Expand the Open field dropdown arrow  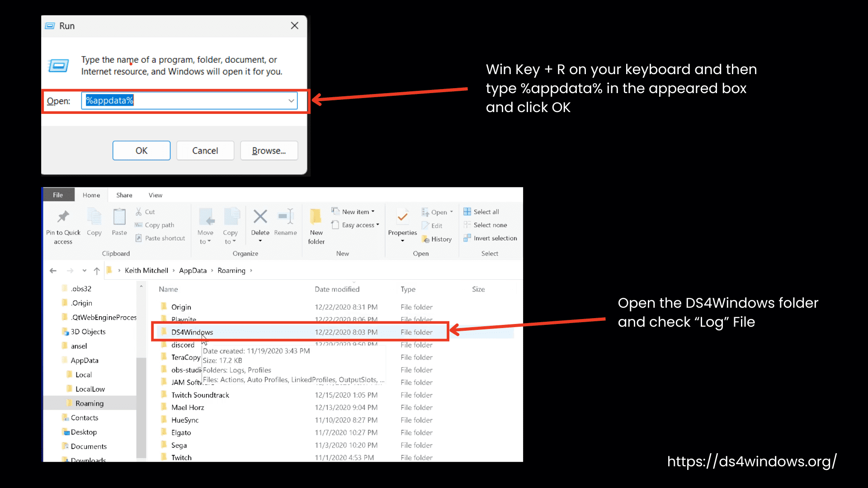291,101
